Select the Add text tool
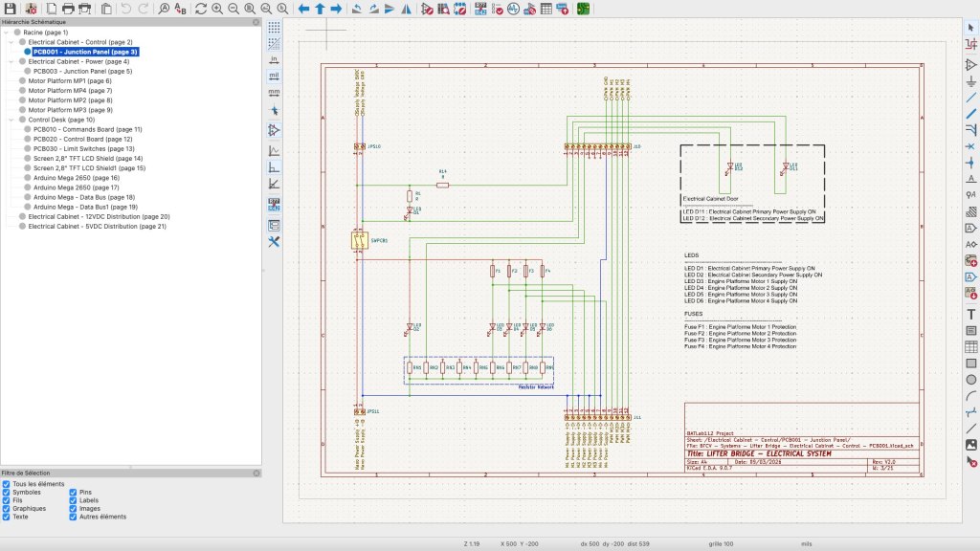The image size is (980, 551). (x=970, y=314)
